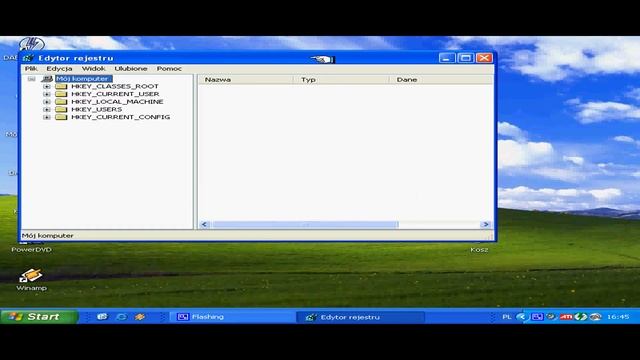Screen dimensions: 640x360
Task: Open the Plik menu
Action: coord(31,69)
